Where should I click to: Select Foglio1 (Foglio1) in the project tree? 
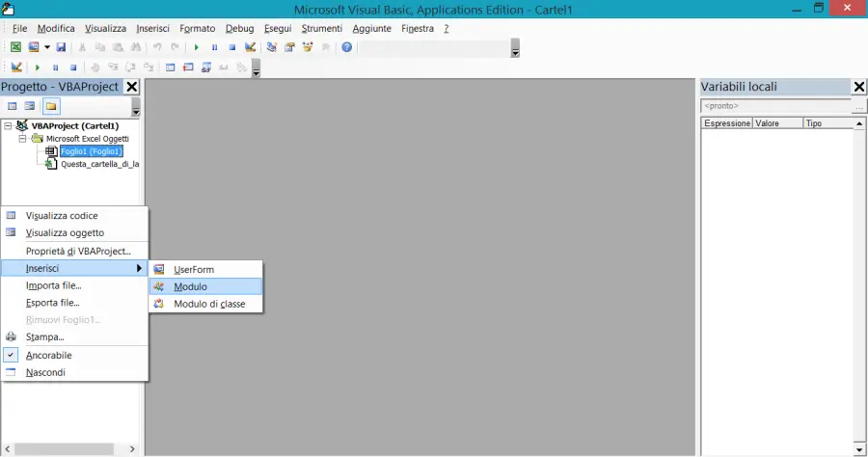92,151
